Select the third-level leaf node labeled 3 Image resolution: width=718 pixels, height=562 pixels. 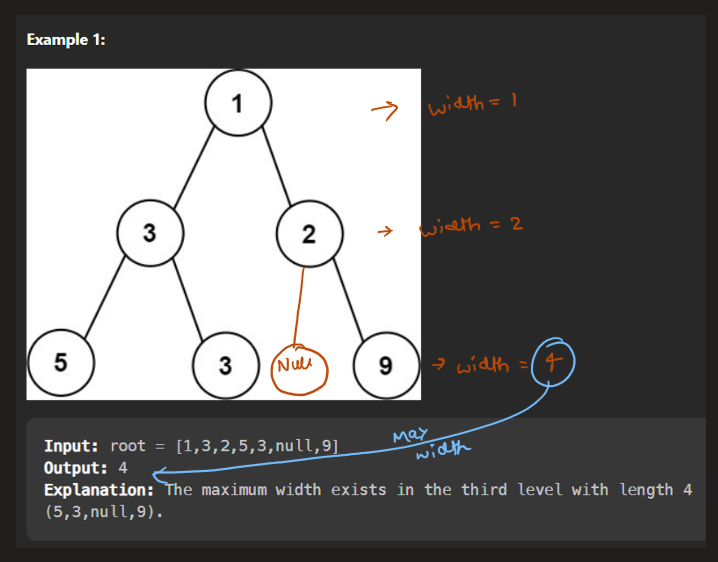(x=226, y=365)
